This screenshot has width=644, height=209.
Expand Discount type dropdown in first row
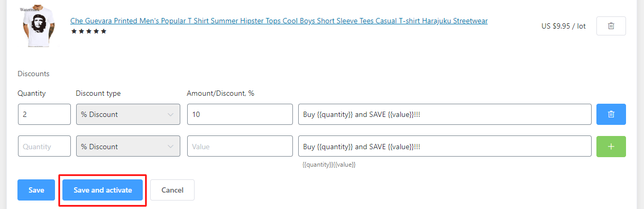(x=128, y=114)
